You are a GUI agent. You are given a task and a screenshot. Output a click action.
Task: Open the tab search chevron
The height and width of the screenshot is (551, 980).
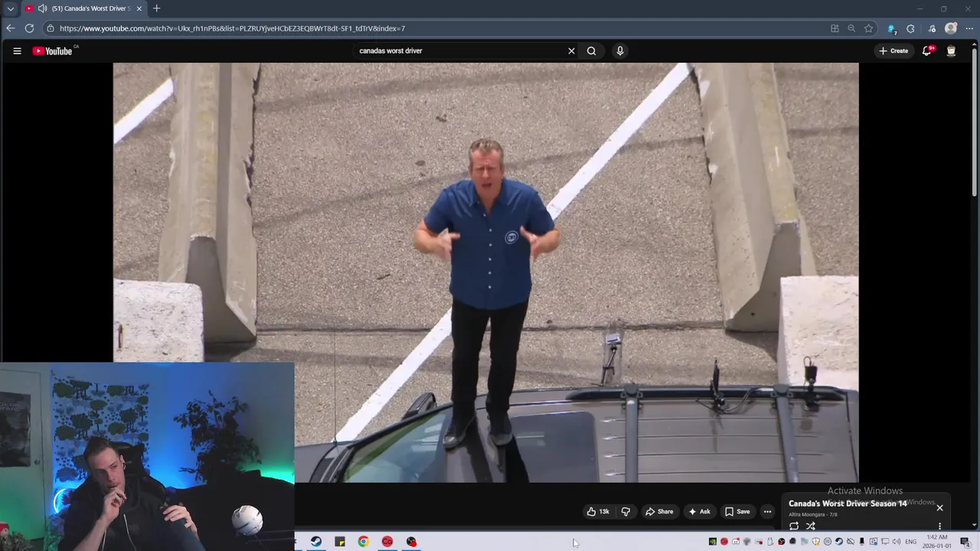pyautogui.click(x=10, y=8)
